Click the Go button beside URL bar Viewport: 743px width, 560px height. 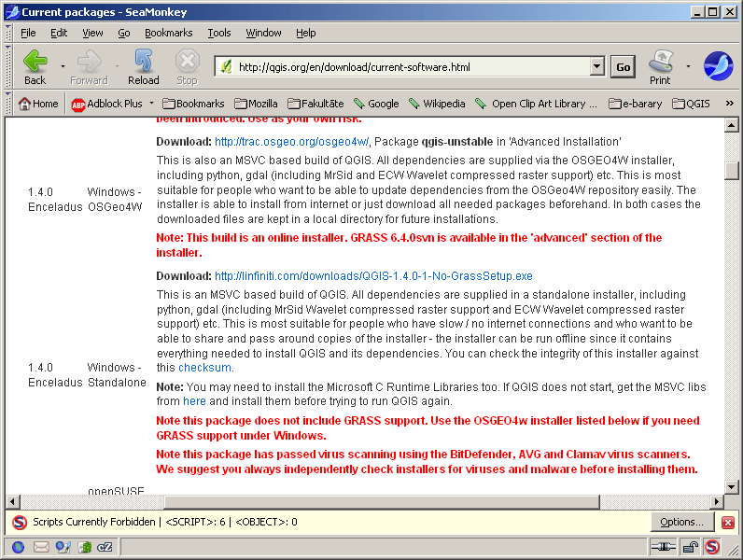(x=624, y=67)
